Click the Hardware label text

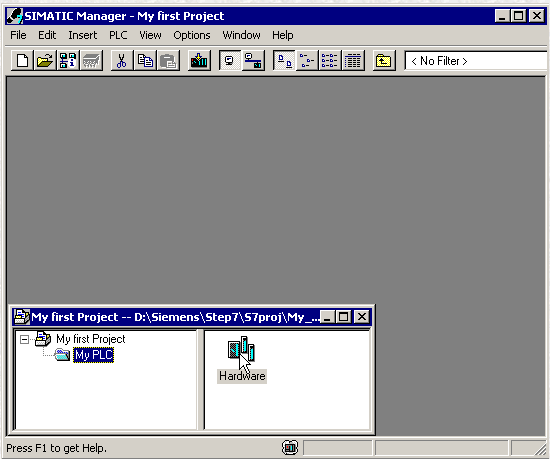tap(242, 376)
